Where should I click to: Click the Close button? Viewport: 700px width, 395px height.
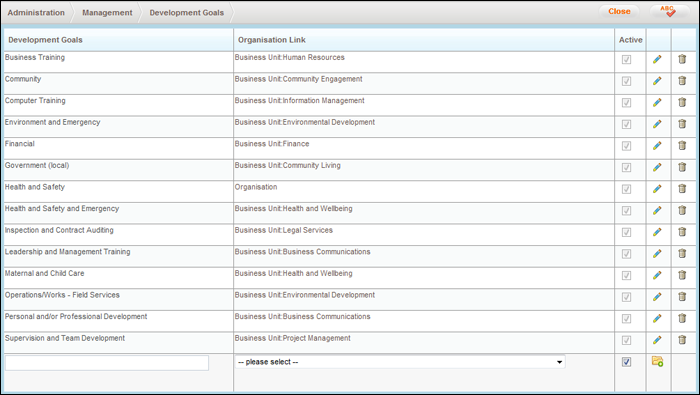tap(619, 12)
